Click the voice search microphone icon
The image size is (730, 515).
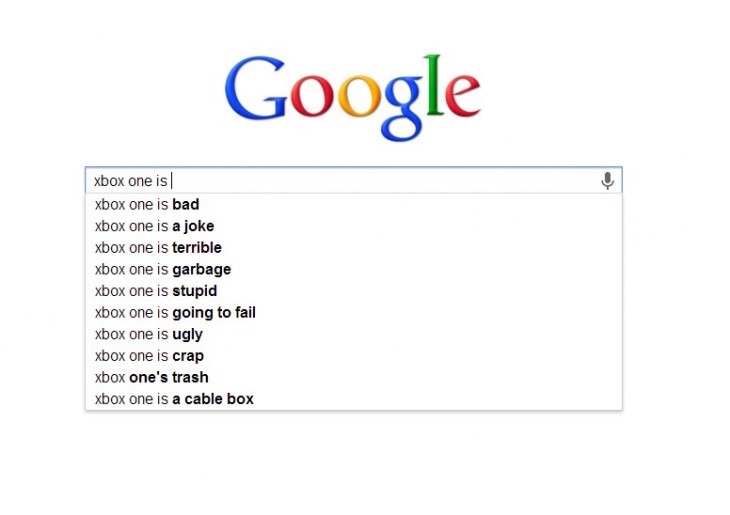click(607, 181)
